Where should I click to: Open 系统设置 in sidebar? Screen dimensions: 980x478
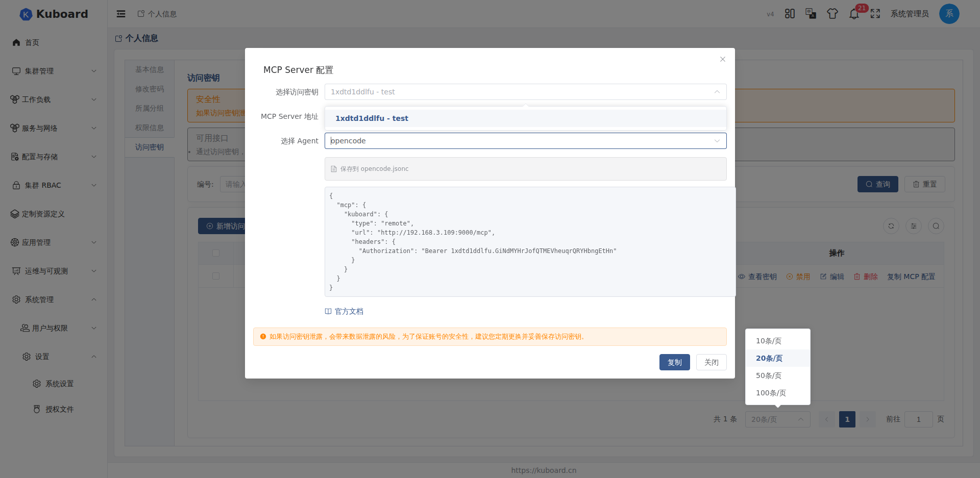pyautogui.click(x=54, y=384)
